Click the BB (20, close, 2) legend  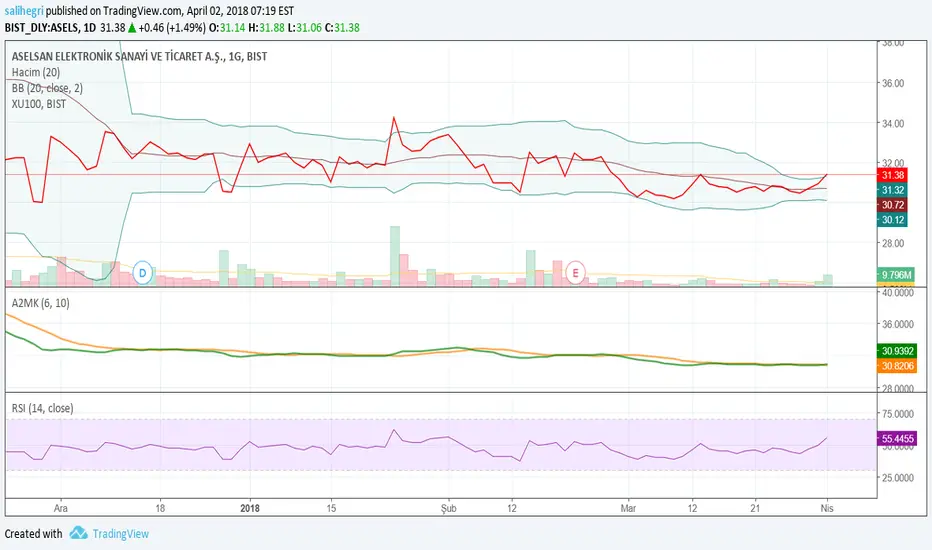tap(47, 88)
